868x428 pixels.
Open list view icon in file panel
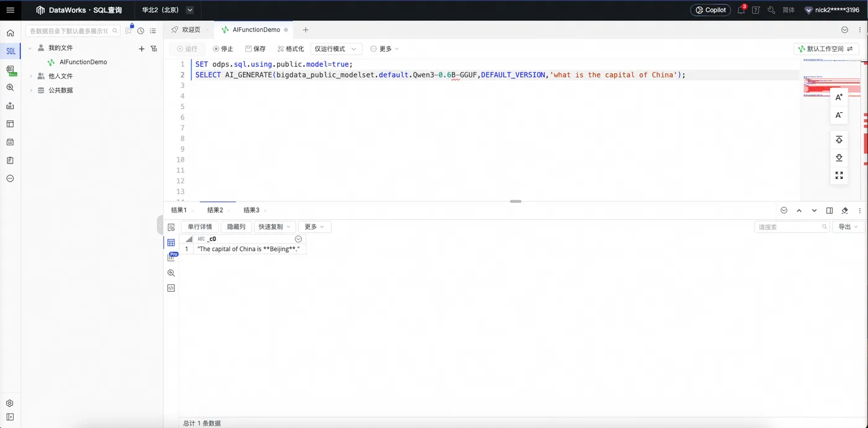point(153,31)
